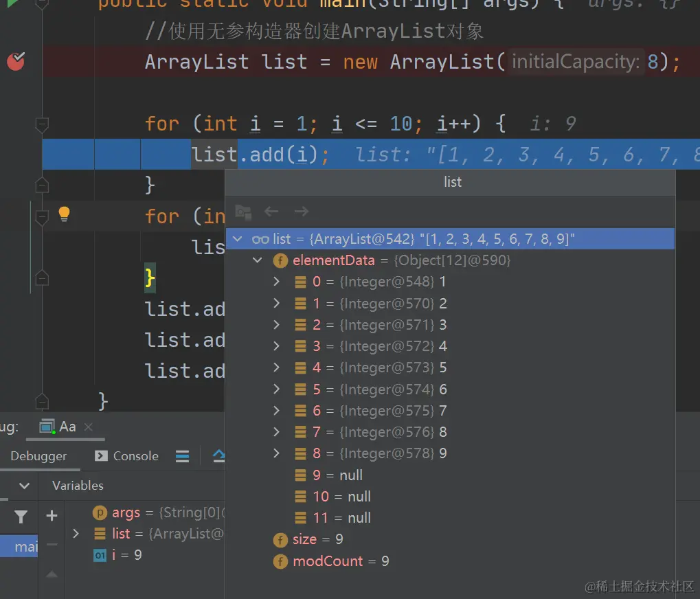Click the popup title 'list'
Viewport: 700px width, 599px height.
[x=453, y=181]
